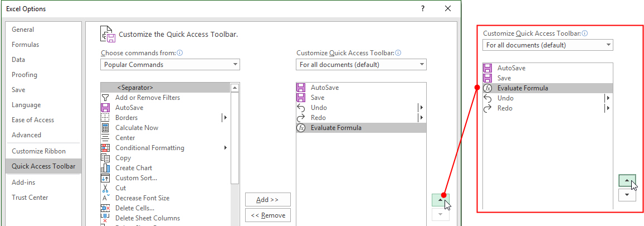Screen dimensions: 644x226
Task: Click the AutoSave icon in the dialog's toolbar list
Action: [301, 87]
